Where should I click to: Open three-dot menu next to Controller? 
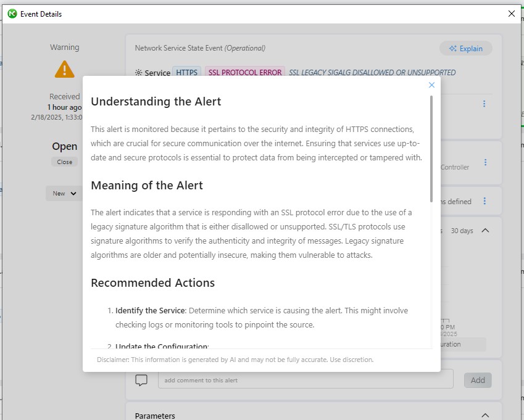click(x=485, y=163)
